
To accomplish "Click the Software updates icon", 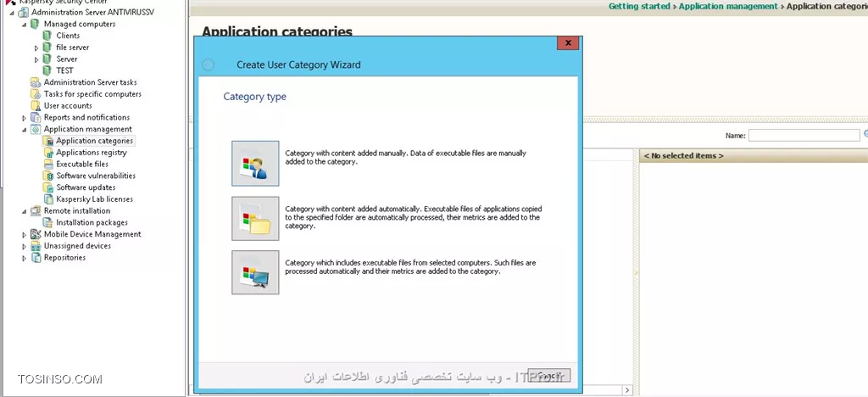I will pyautogui.click(x=47, y=187).
